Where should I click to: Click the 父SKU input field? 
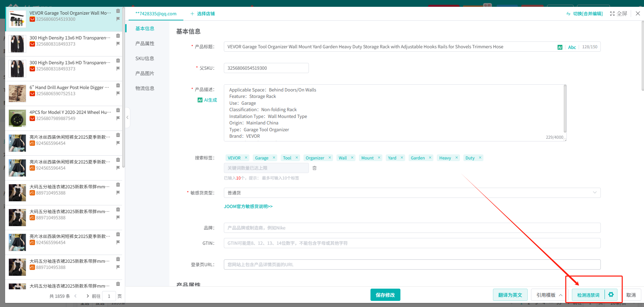click(266, 68)
